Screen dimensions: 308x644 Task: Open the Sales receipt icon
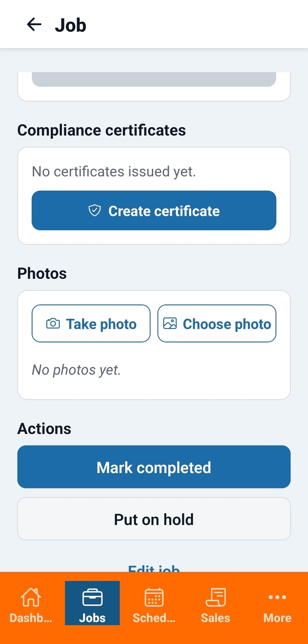pyautogui.click(x=216, y=597)
